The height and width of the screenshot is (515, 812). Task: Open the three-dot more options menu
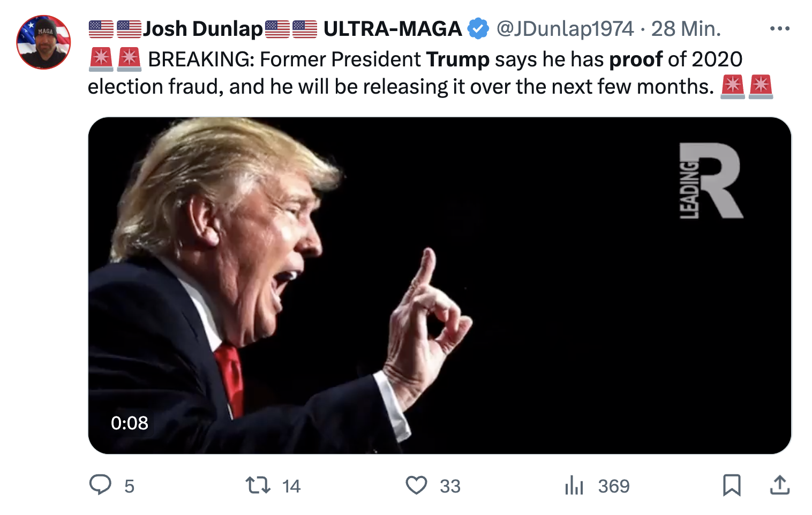tap(779, 29)
